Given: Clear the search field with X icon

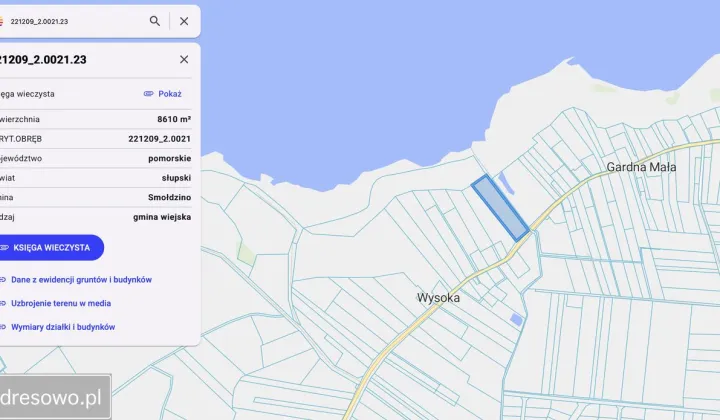Looking at the screenshot, I should click(184, 21).
